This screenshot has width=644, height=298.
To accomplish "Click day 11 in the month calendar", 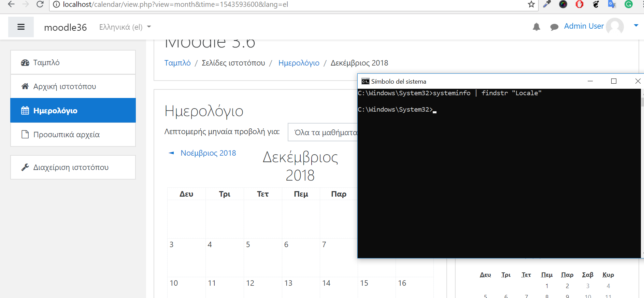I will point(212,283).
